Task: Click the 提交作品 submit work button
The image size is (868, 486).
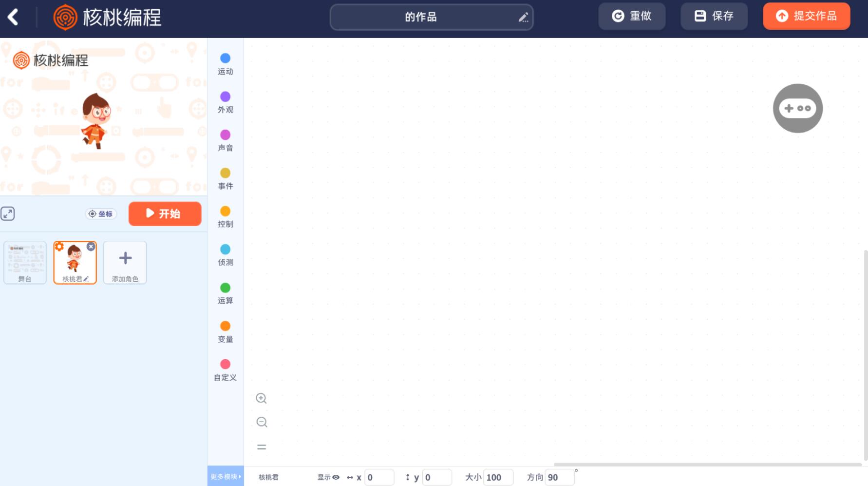Action: [806, 16]
